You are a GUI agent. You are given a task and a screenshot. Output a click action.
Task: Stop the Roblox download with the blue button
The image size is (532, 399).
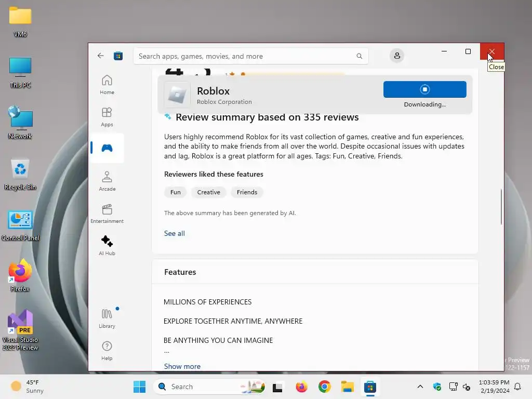425,89
